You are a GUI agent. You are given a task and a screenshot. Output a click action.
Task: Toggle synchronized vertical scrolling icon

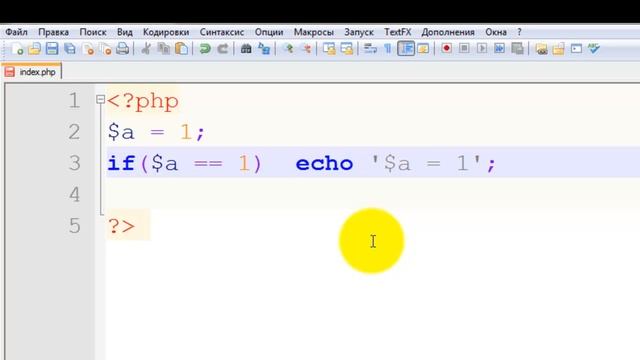[329, 49]
